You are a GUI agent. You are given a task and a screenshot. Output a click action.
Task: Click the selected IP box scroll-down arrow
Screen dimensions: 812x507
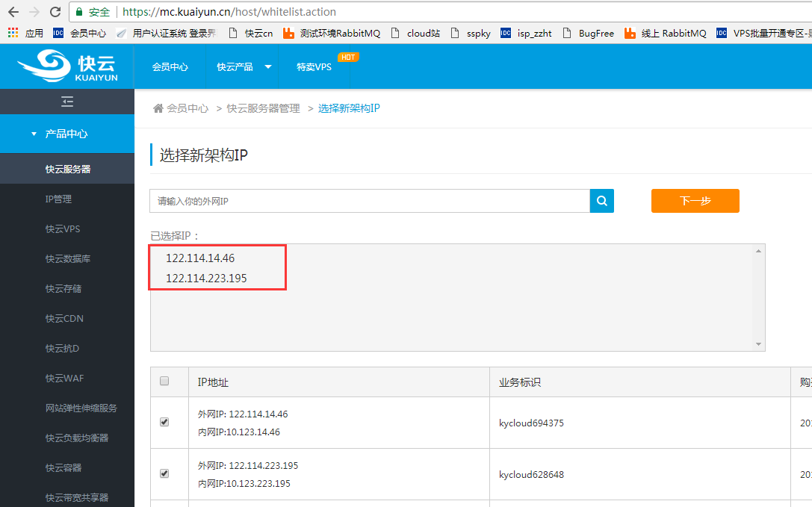(x=759, y=344)
